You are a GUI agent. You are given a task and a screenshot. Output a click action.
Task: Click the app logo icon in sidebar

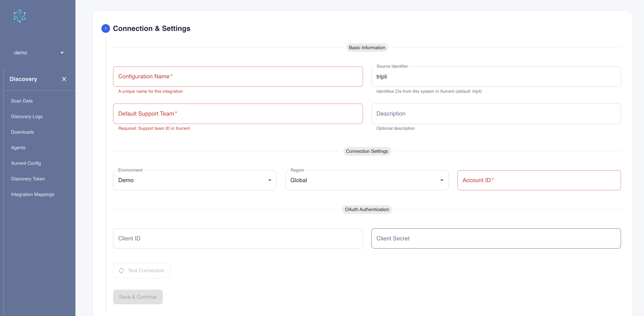[x=19, y=16]
